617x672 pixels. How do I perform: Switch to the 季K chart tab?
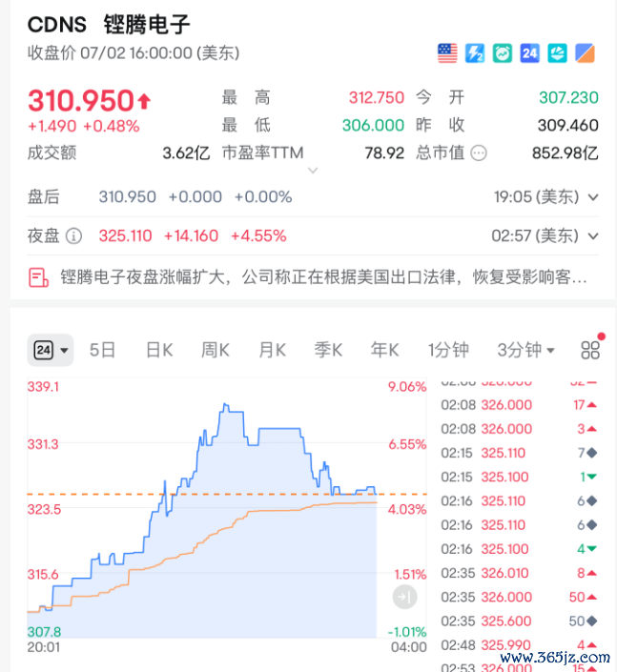pos(328,350)
